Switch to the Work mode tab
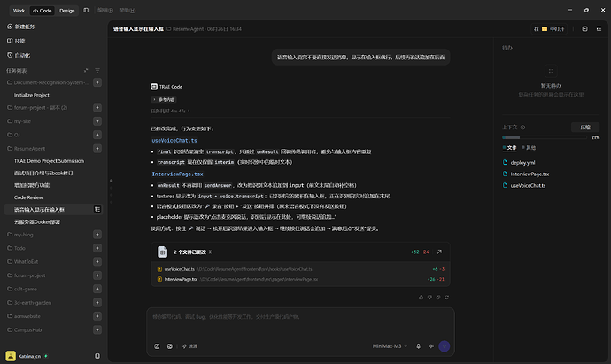The image size is (611, 364). click(19, 11)
